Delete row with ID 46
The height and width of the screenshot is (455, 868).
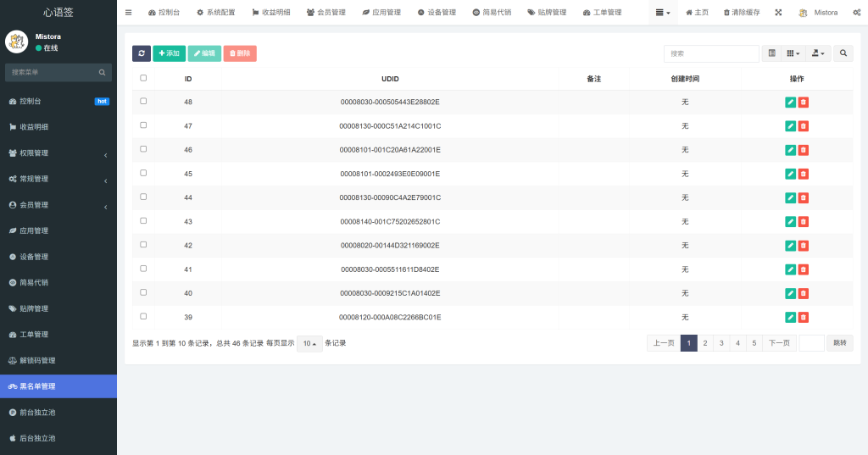point(804,150)
